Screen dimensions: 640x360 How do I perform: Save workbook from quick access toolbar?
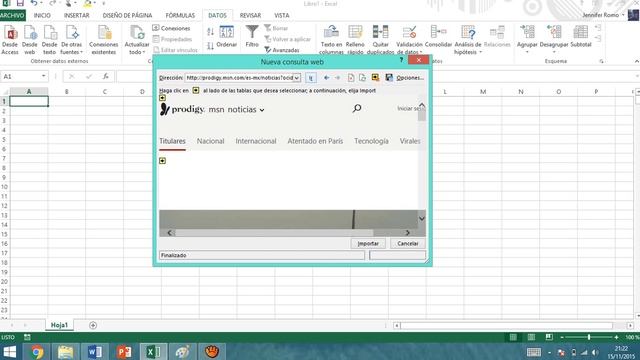point(20,3)
